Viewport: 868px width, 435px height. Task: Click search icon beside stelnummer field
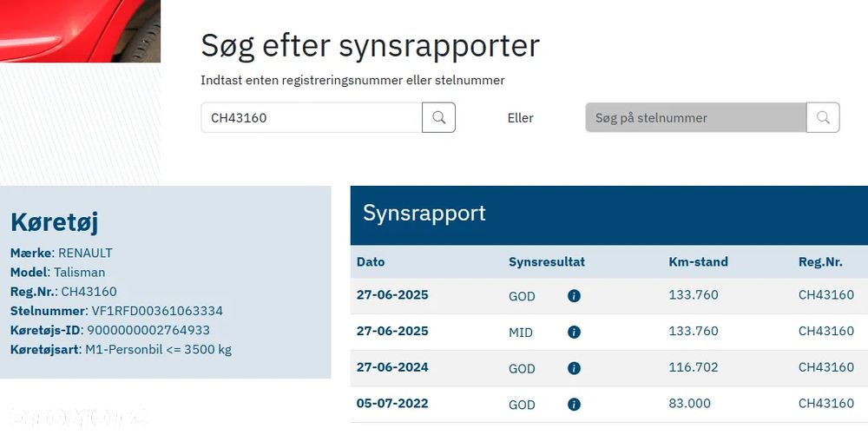(823, 118)
